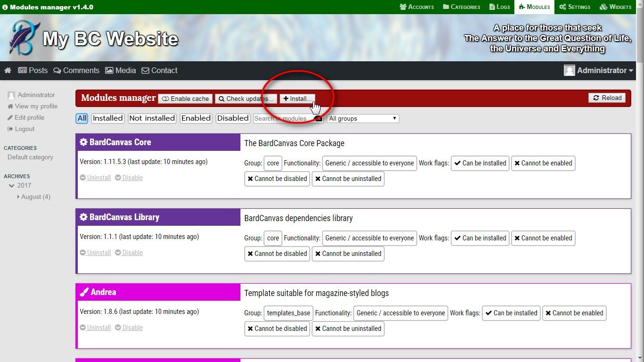The image size is (644, 362).
Task: Go to Comments section
Action: (x=76, y=70)
